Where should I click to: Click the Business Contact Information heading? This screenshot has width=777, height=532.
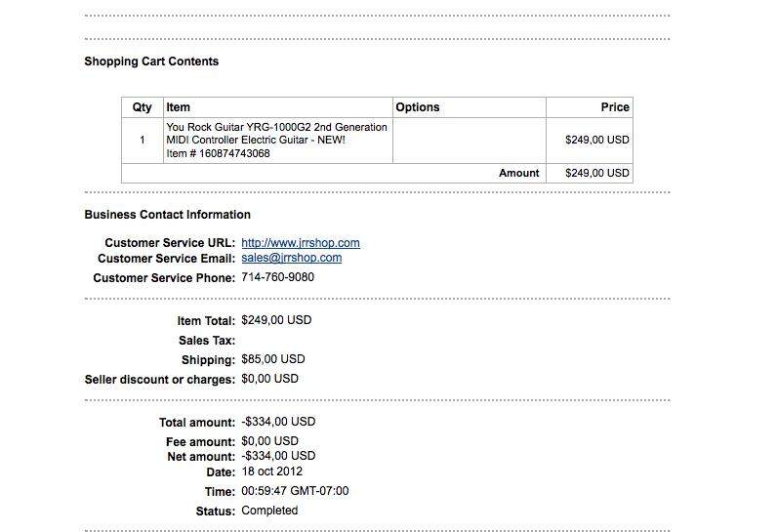pyautogui.click(x=168, y=215)
